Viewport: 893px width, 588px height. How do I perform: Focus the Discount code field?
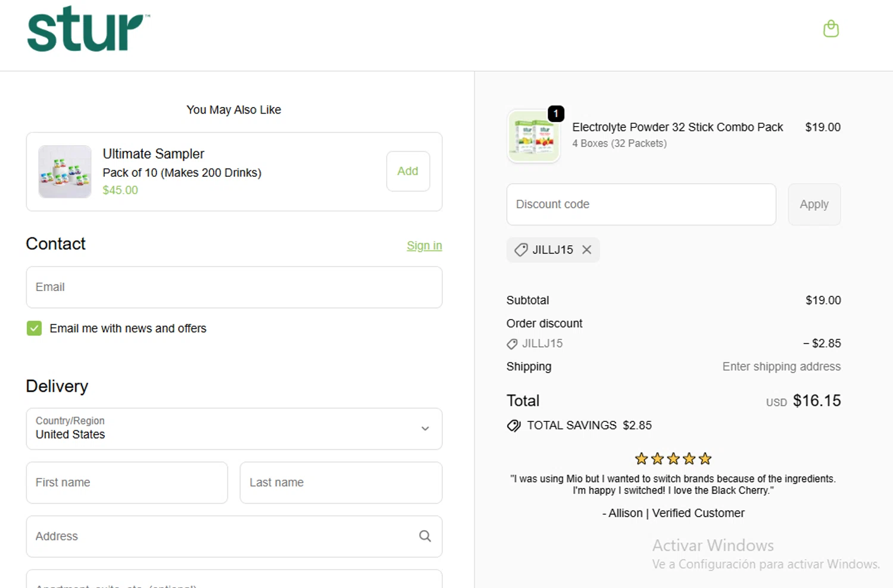641,204
